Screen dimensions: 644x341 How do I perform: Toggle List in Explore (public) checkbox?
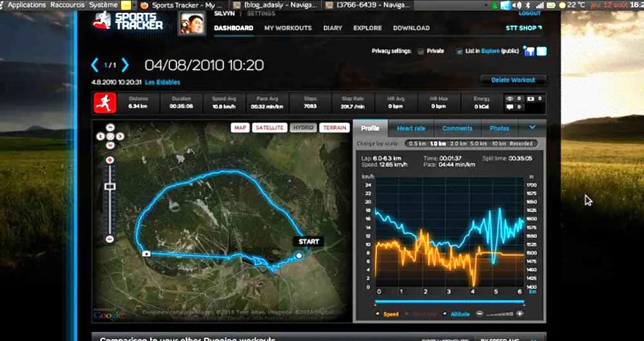click(459, 51)
